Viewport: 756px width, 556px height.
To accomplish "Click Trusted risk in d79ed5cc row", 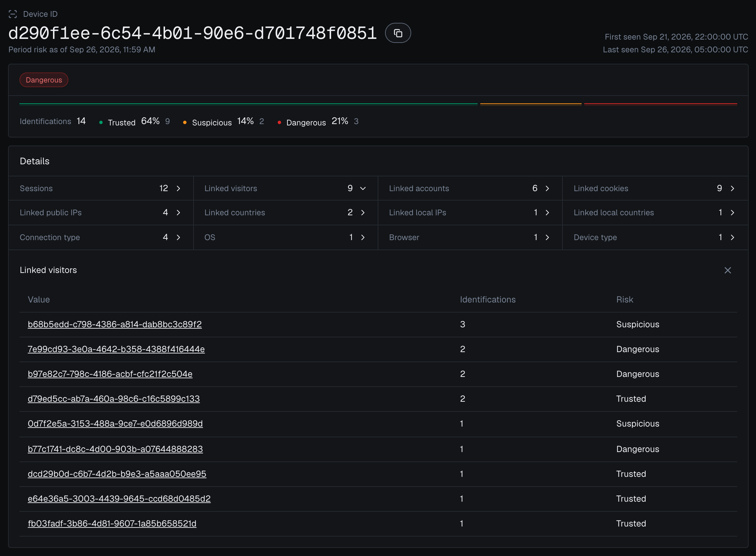I will pyautogui.click(x=631, y=399).
